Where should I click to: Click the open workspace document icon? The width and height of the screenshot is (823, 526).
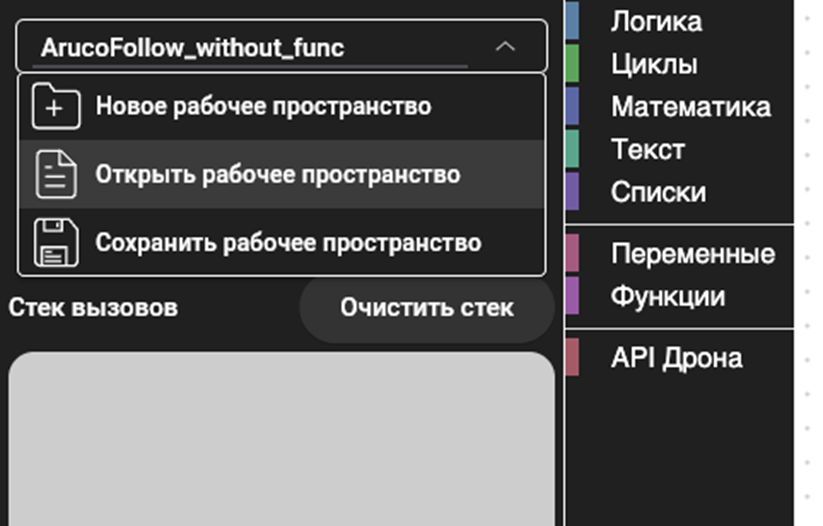[x=55, y=175]
